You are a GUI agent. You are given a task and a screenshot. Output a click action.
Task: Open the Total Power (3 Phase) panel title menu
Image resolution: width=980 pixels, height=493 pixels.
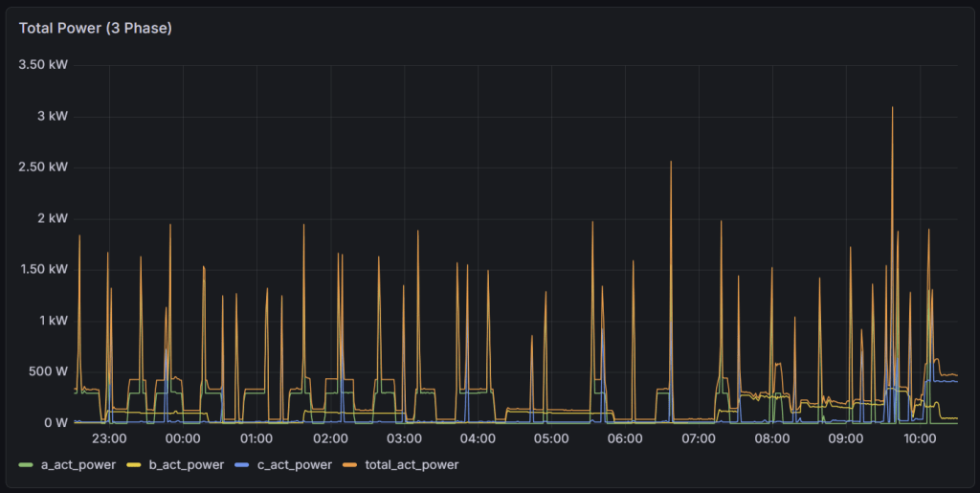pyautogui.click(x=95, y=28)
